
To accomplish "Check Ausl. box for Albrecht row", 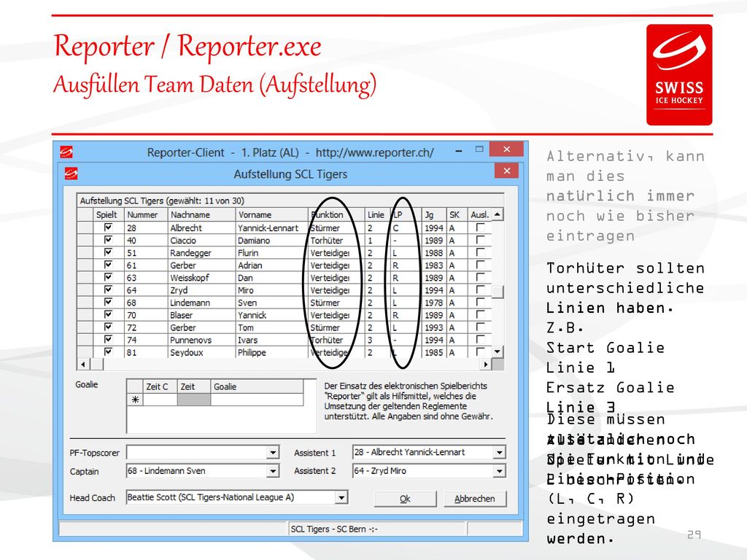I will click(480, 227).
